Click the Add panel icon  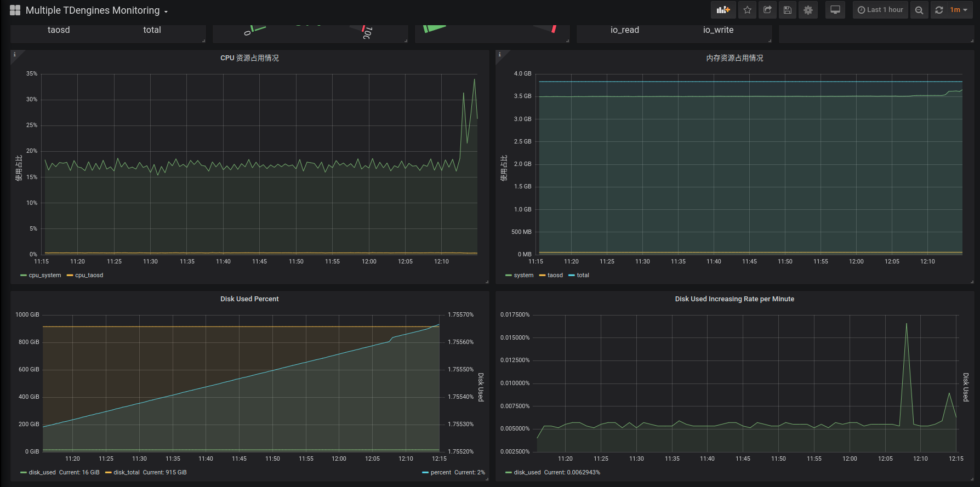[723, 10]
